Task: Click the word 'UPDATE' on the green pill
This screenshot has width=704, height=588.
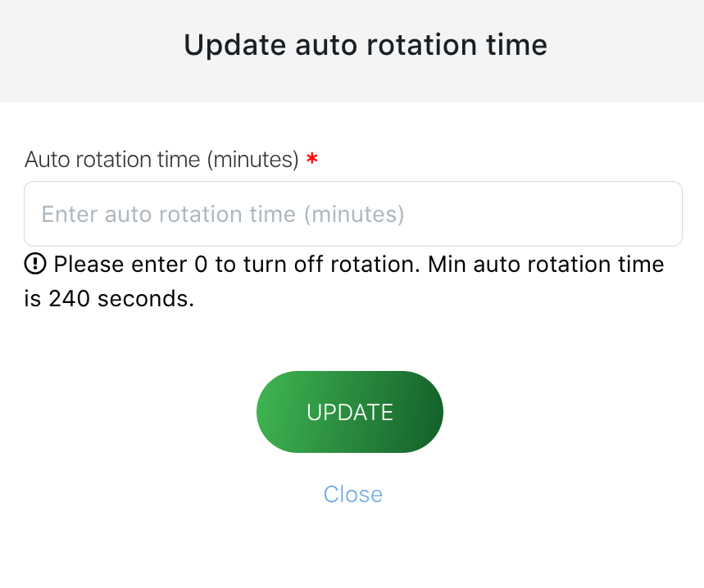Action: pyautogui.click(x=350, y=412)
